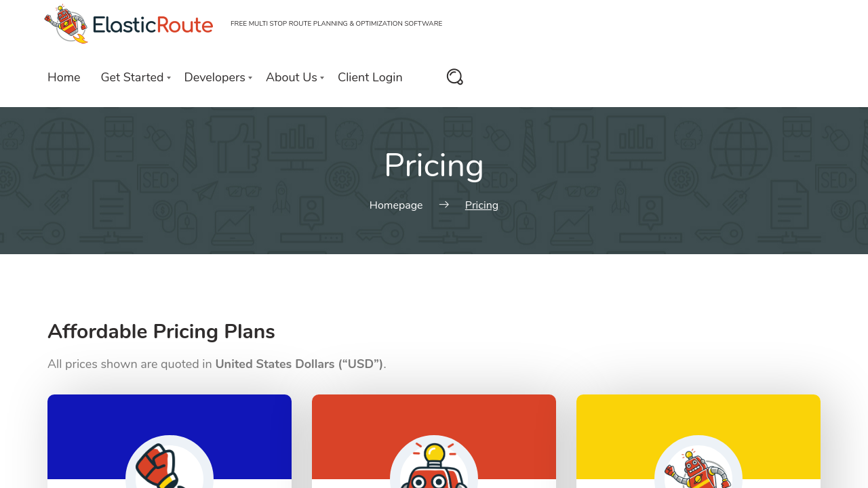Viewport: 868px width, 488px height.
Task: Expand the arrow beside About Us
Action: pos(322,78)
